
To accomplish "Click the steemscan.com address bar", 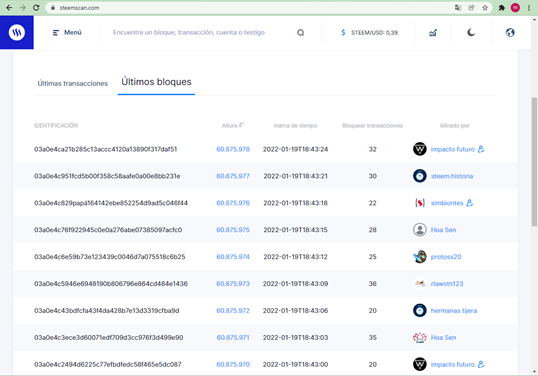I will [x=268, y=8].
